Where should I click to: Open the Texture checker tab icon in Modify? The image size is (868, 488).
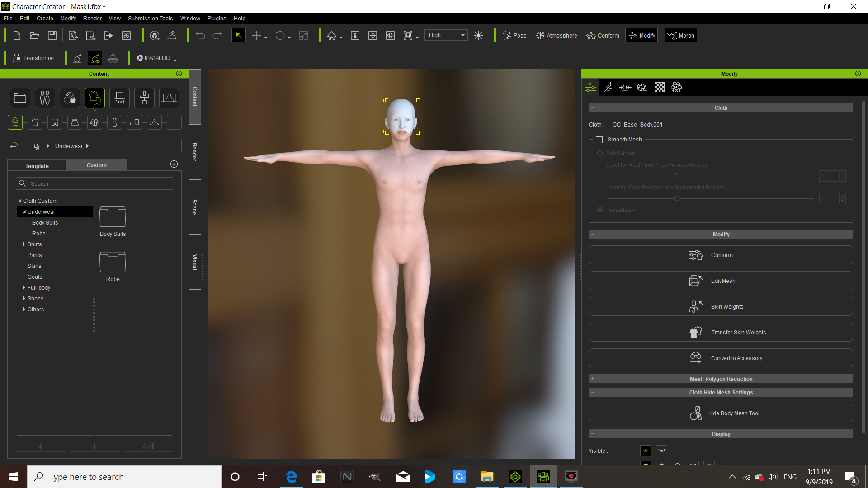(x=660, y=87)
